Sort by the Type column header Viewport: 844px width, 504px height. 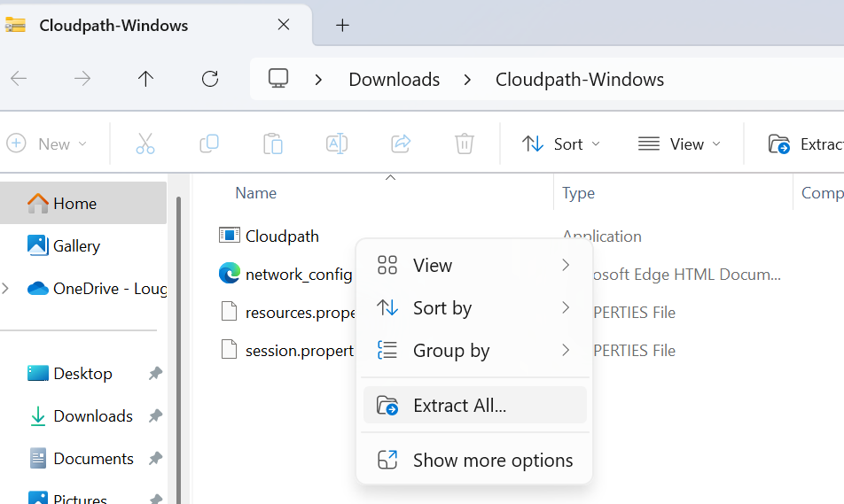(579, 193)
